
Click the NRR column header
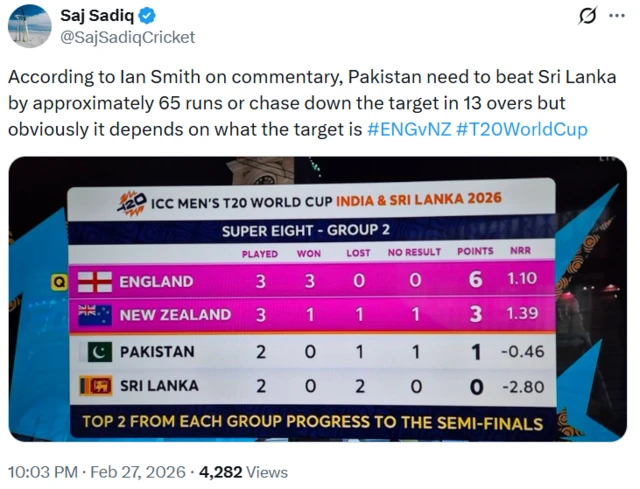click(x=521, y=254)
